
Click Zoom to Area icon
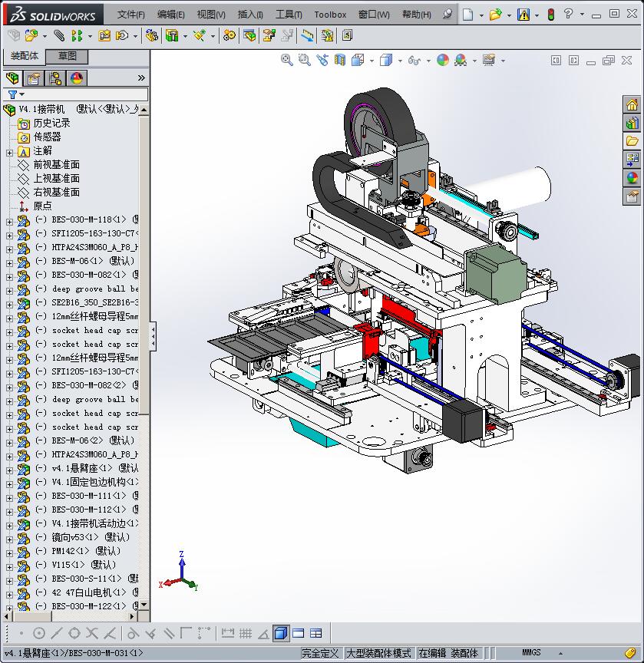[x=305, y=60]
